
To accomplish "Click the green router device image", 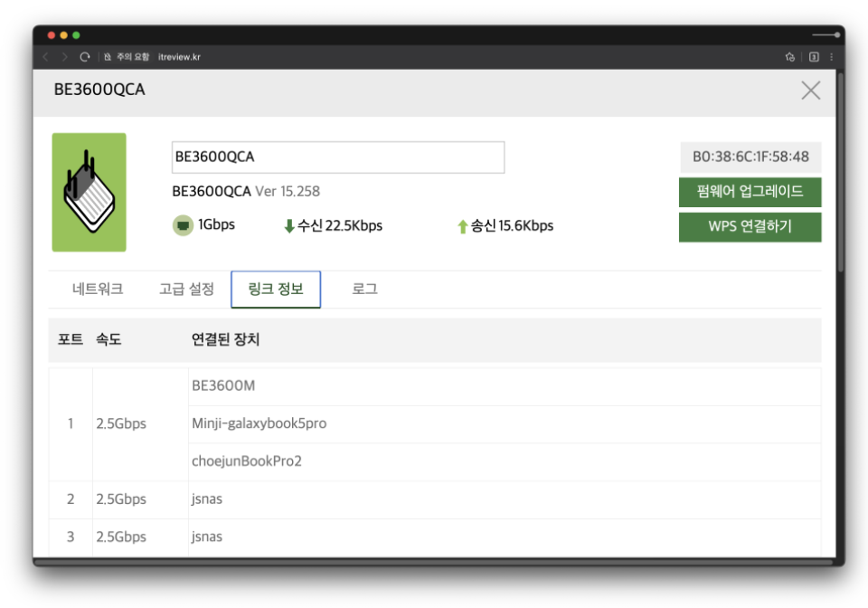I will click(89, 192).
